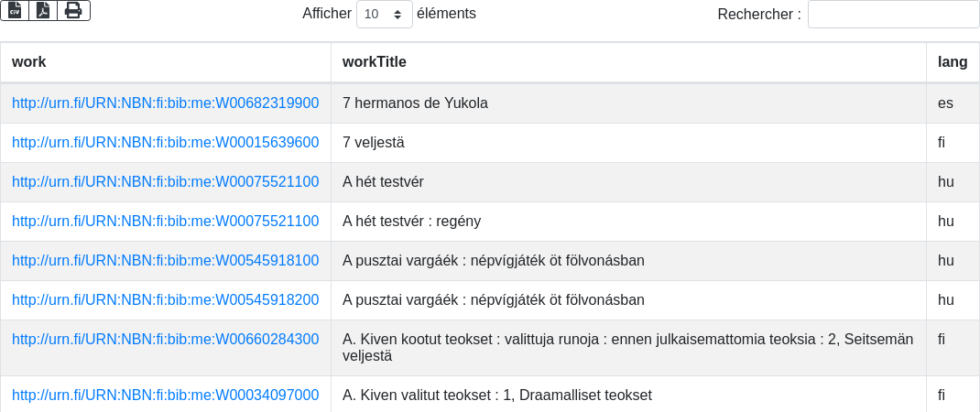980x412 pixels.
Task: Export the table as CSV
Action: [x=15, y=11]
